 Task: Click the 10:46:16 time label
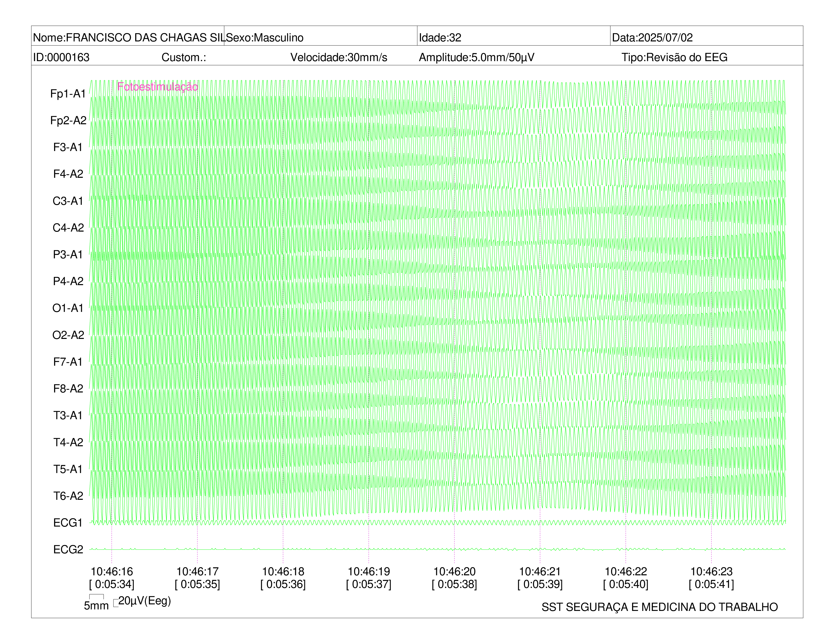pyautogui.click(x=111, y=572)
